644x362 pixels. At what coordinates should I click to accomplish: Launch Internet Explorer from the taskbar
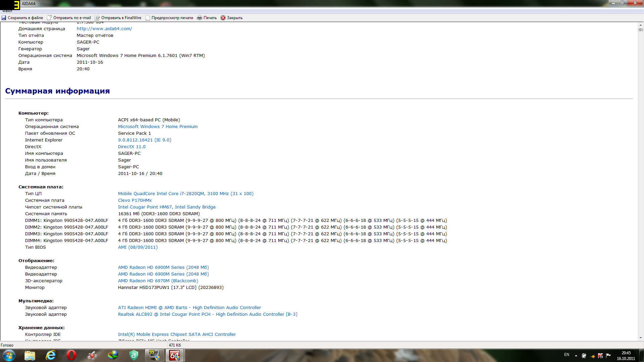(51, 355)
